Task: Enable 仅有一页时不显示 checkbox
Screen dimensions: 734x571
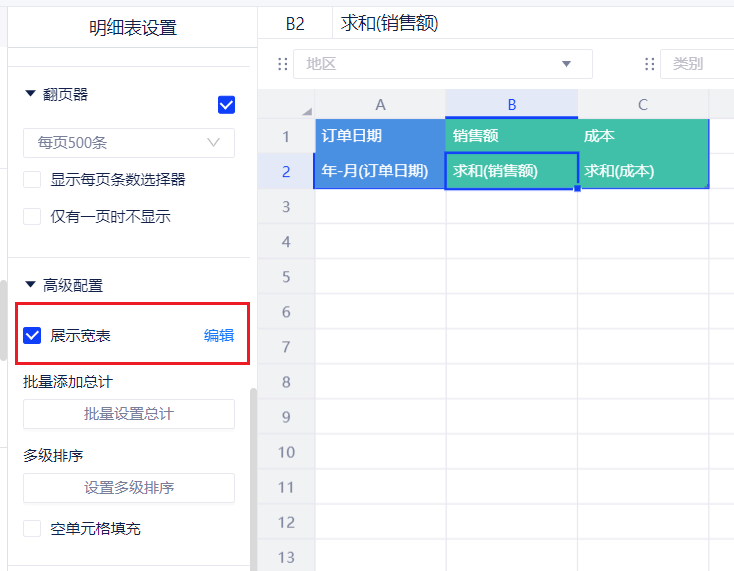Action: point(32,216)
